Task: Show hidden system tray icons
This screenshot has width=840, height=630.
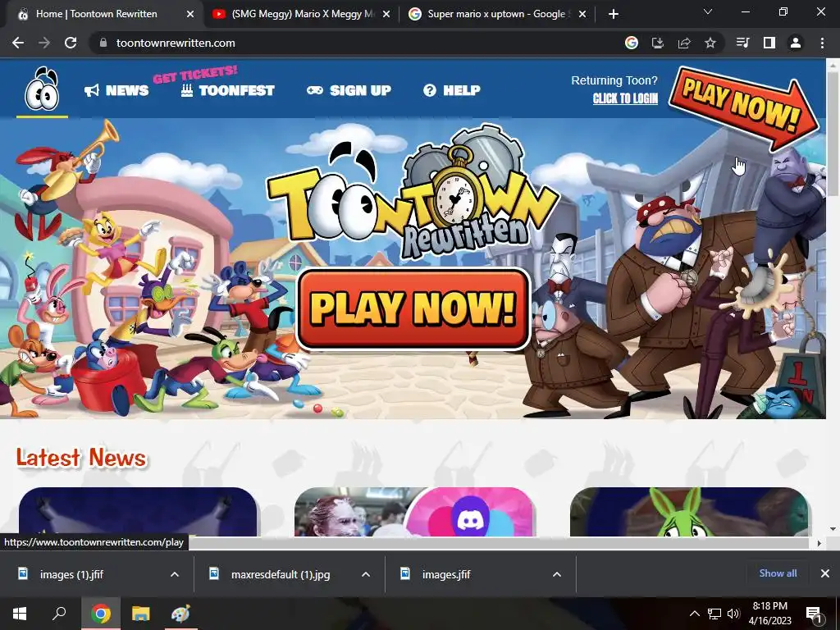Action: [x=694, y=614]
